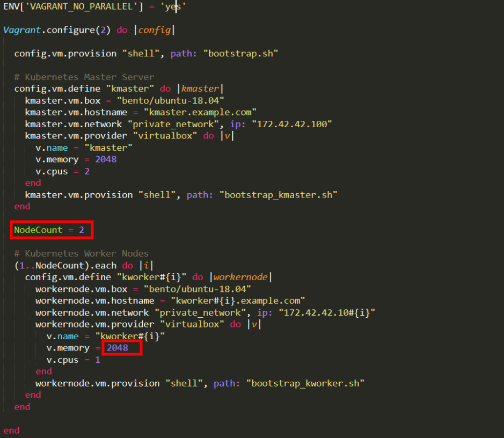Screen dimensions: 504x438
Task: Click the ENV['VAGRANT_NO_PARALLEL'] text
Action: tap(74, 6)
